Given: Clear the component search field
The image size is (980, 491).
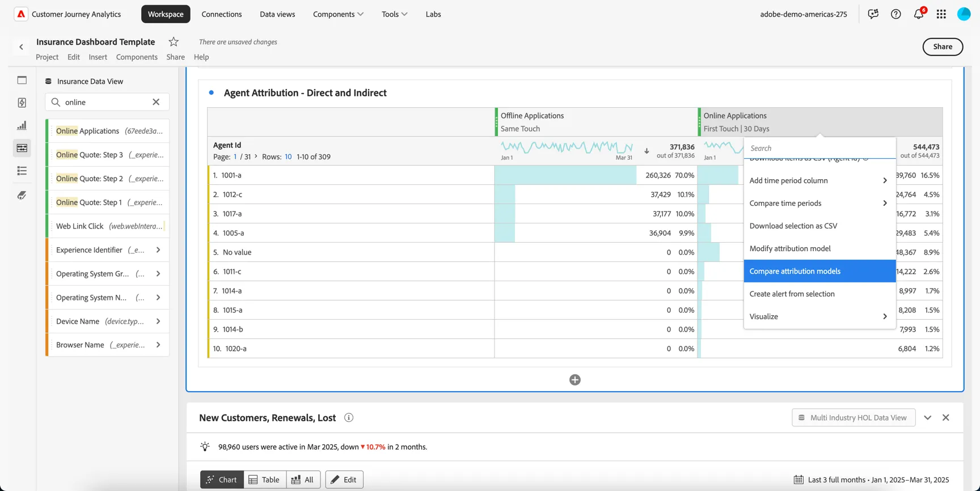Looking at the screenshot, I should pos(156,102).
